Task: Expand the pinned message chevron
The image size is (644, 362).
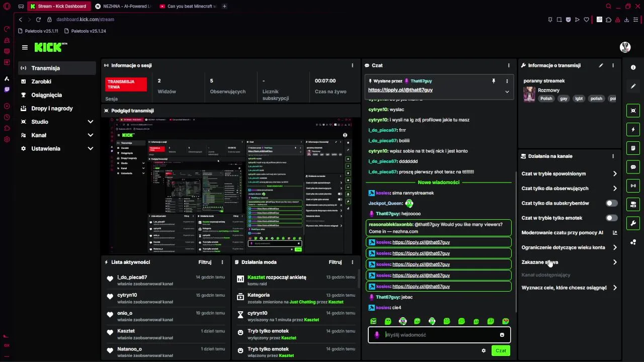Action: click(507, 92)
